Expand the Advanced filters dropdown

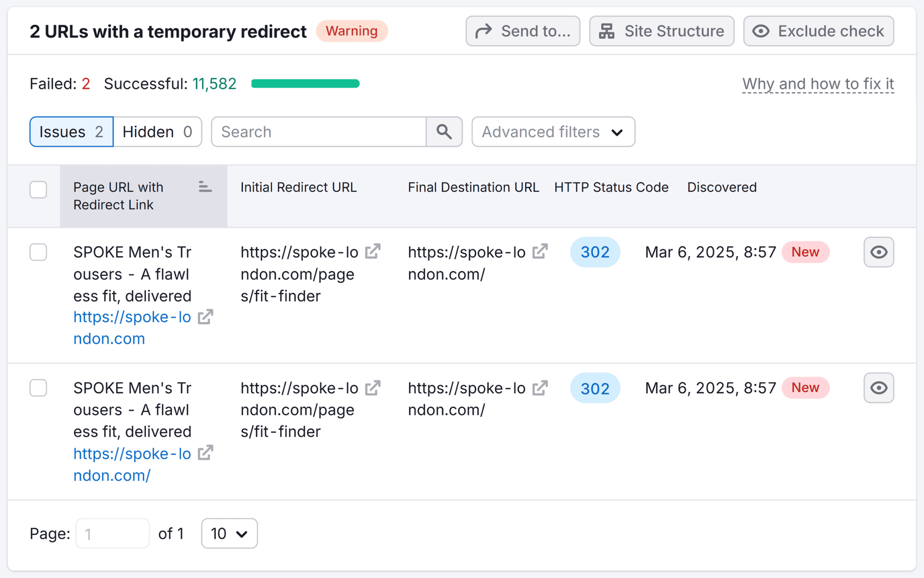click(553, 132)
